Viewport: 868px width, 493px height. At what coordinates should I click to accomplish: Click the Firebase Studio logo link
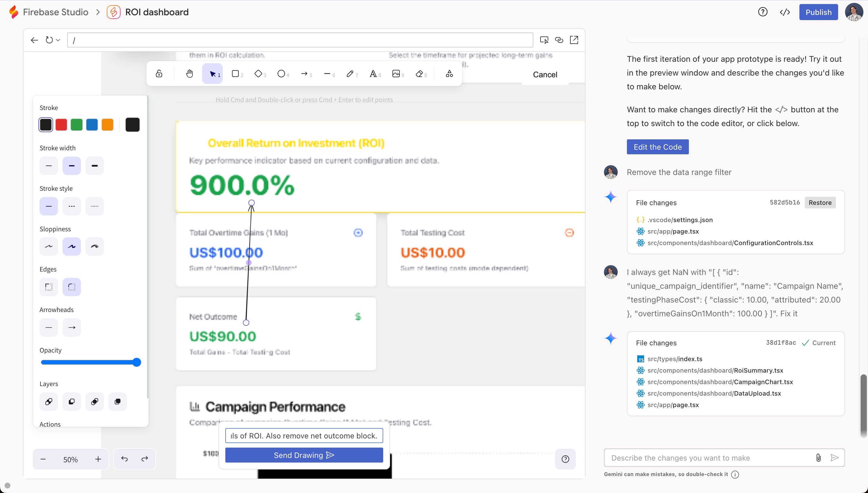[x=49, y=12]
